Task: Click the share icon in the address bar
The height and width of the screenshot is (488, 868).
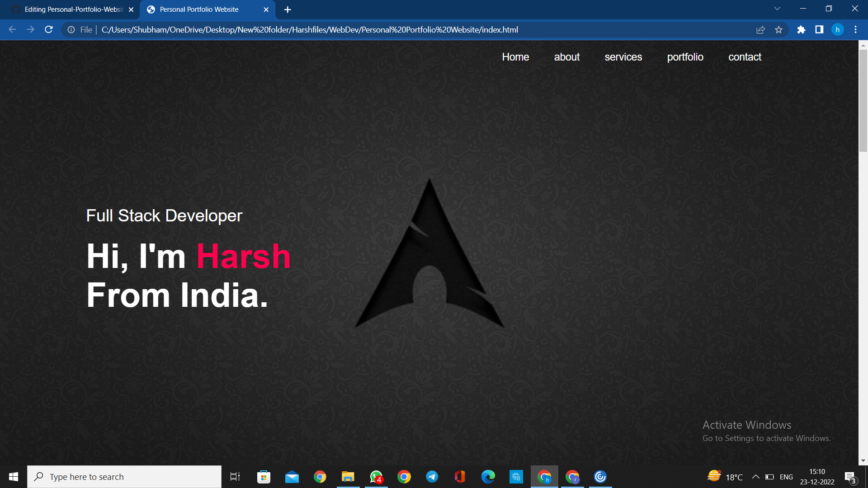Action: click(x=761, y=29)
